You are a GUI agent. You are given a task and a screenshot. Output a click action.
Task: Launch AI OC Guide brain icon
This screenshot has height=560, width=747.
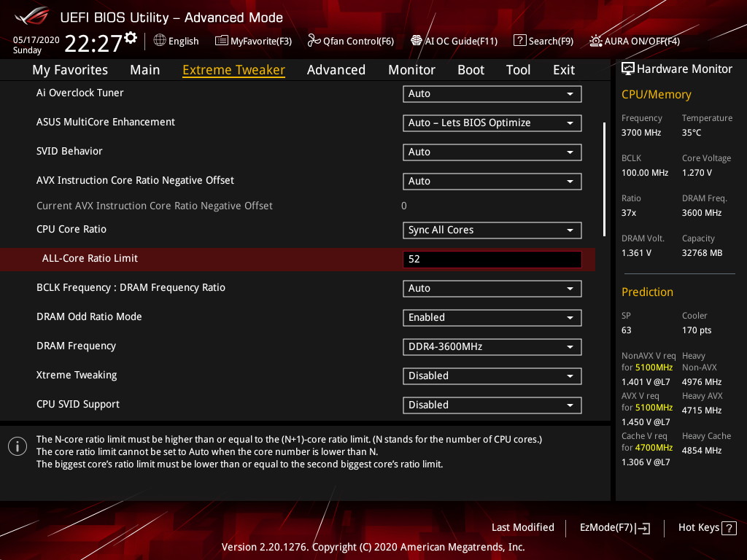417,41
